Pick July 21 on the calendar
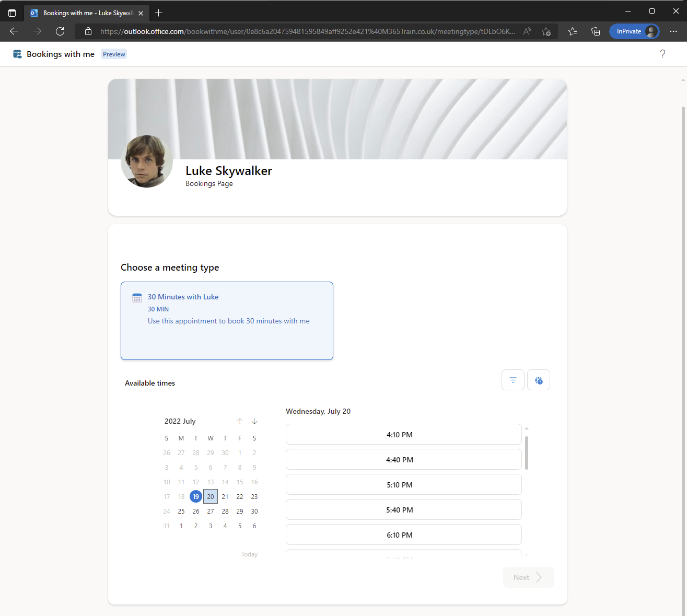687x616 pixels. point(225,496)
